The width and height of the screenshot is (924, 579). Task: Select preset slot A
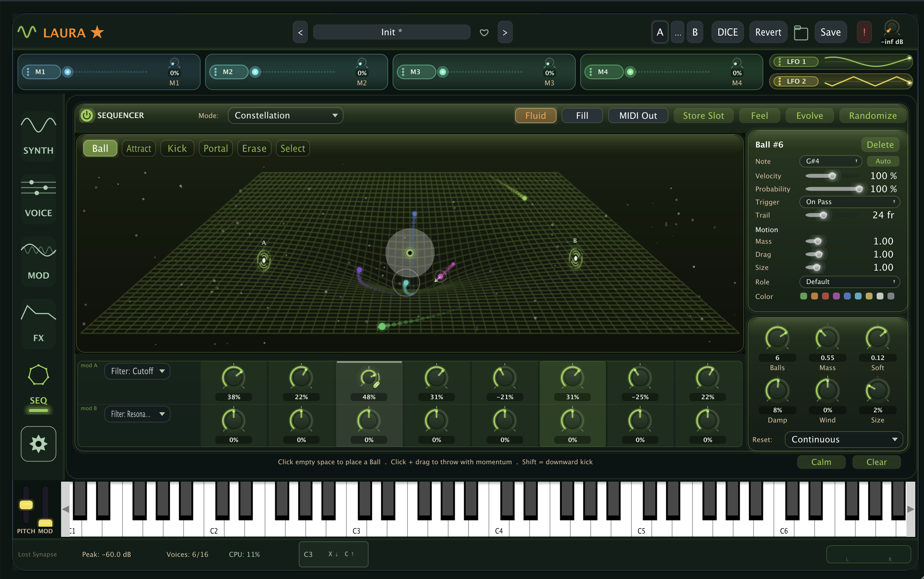pyautogui.click(x=660, y=32)
